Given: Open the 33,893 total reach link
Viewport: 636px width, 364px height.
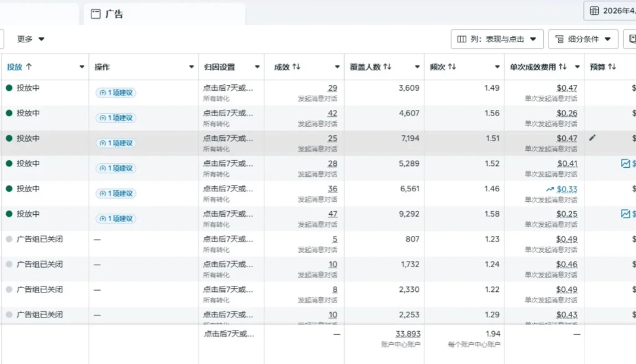Looking at the screenshot, I should click(x=407, y=334).
